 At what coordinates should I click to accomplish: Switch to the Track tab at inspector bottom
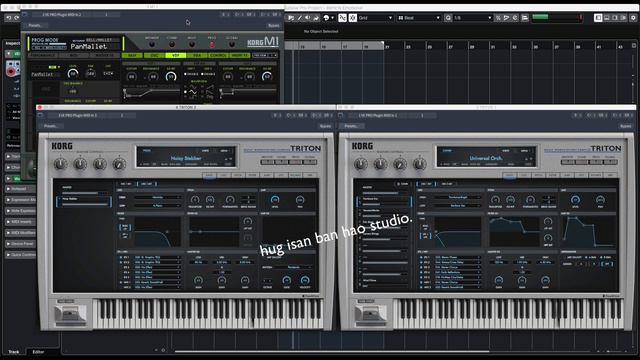point(14,351)
